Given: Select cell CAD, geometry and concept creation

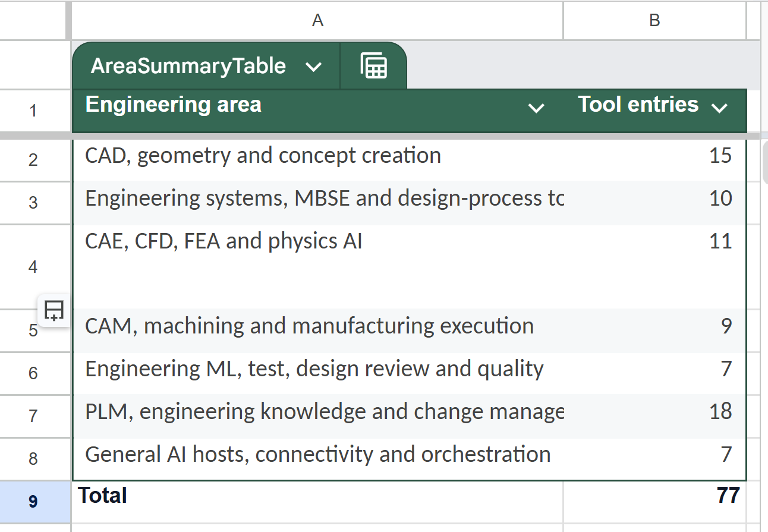Looking at the screenshot, I should point(317,159).
